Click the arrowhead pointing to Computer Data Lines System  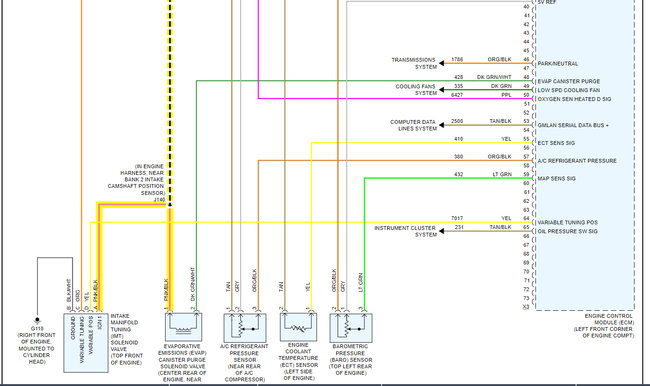tap(442, 125)
